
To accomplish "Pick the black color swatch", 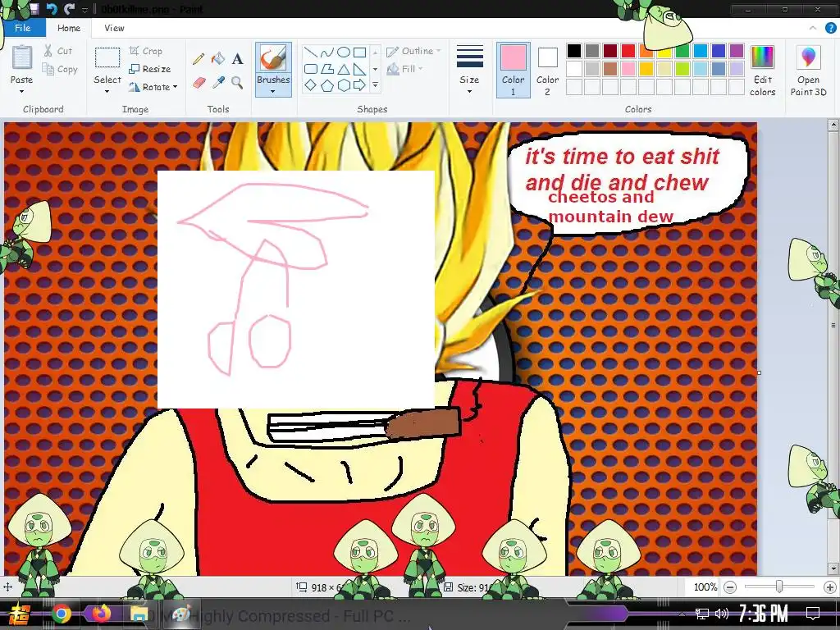I will [x=573, y=50].
